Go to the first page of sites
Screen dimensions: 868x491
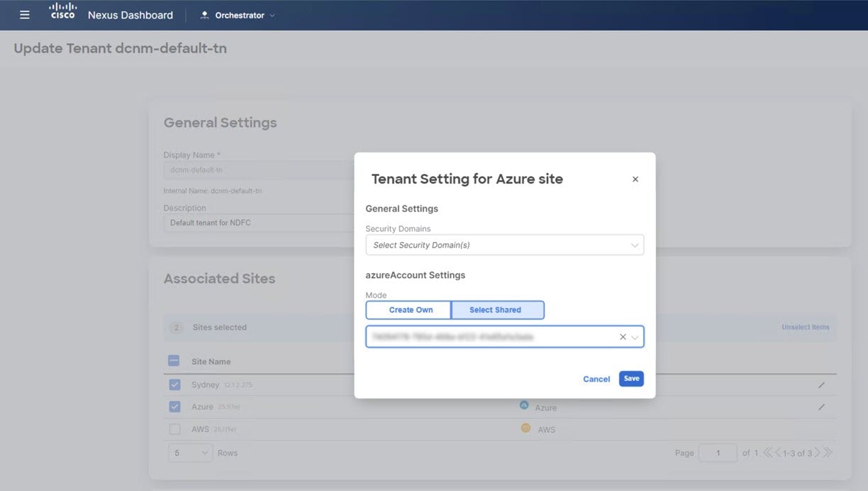[x=767, y=453]
